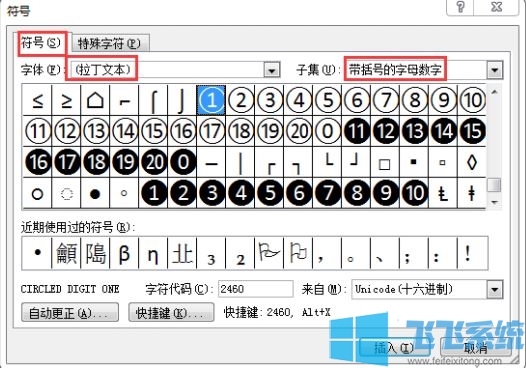Select recently used bullet • symbol
526x368 pixels.
[37, 253]
